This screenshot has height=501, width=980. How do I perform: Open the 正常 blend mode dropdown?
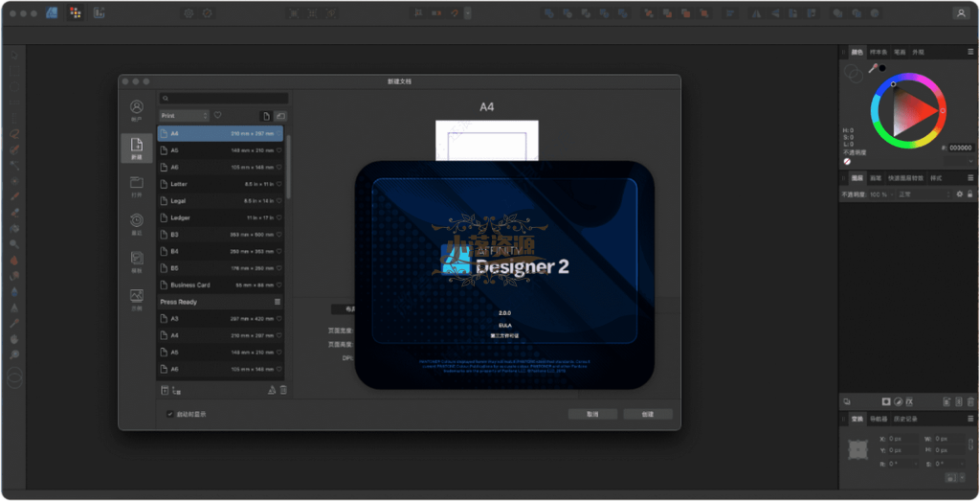coord(924,194)
